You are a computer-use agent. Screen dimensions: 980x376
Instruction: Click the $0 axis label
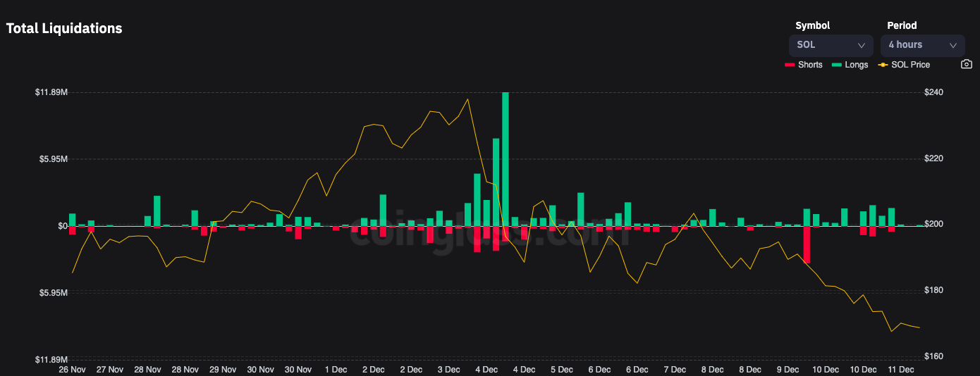[x=63, y=226]
